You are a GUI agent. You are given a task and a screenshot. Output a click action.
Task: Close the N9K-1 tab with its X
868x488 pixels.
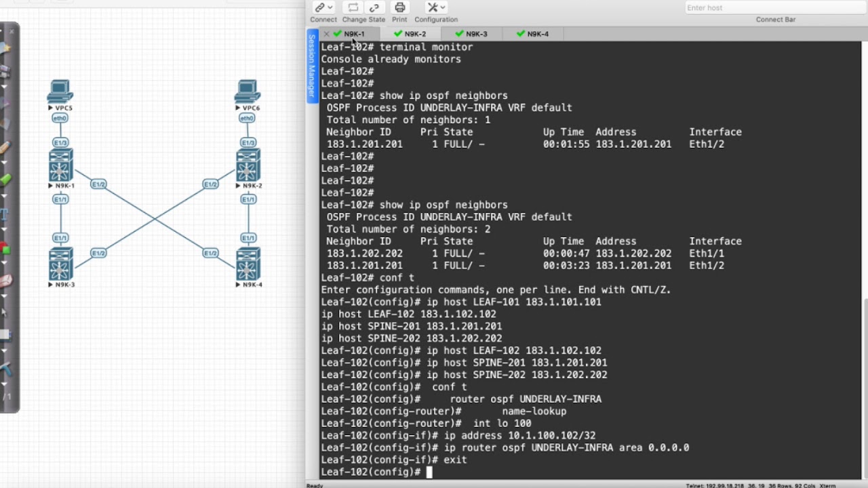(326, 34)
